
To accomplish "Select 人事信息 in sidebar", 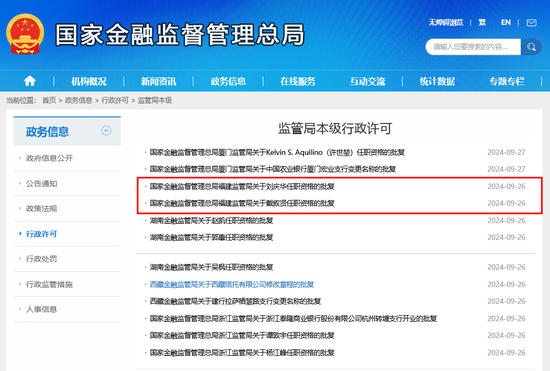I will (x=41, y=309).
